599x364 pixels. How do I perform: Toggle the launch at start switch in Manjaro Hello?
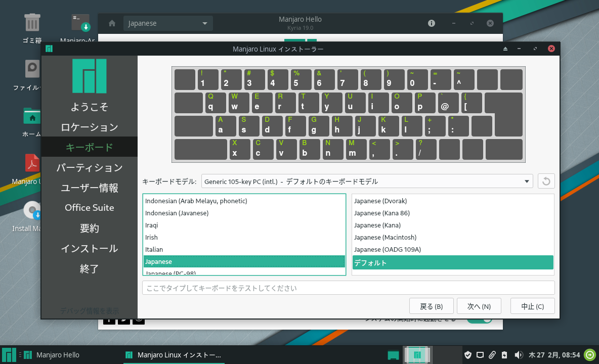pyautogui.click(x=480, y=321)
